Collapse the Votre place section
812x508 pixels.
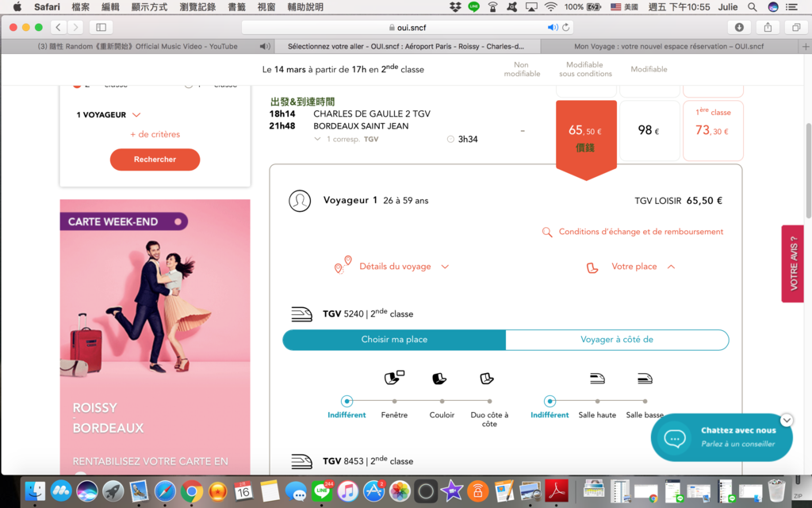click(x=630, y=267)
